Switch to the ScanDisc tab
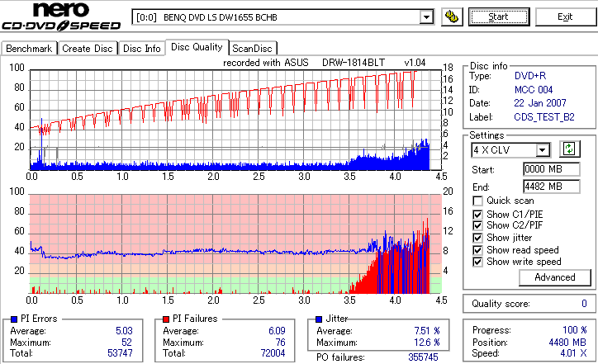 (252, 49)
